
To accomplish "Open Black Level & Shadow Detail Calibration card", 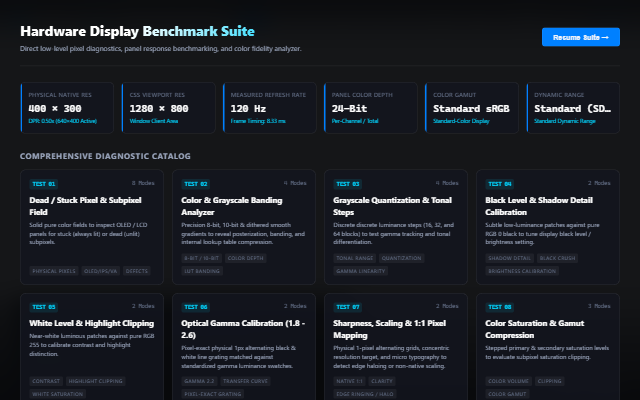I will tap(548, 227).
